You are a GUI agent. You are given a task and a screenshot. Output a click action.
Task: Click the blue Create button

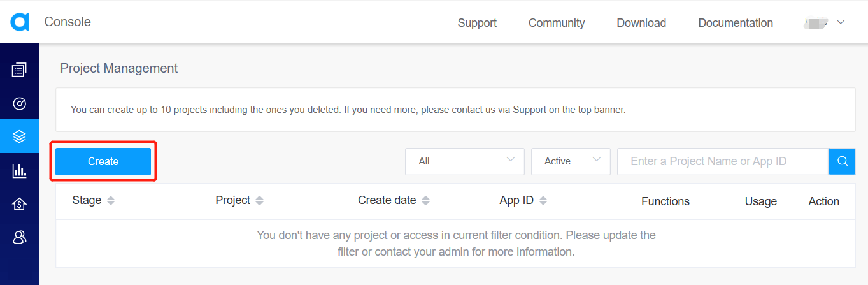tap(103, 161)
